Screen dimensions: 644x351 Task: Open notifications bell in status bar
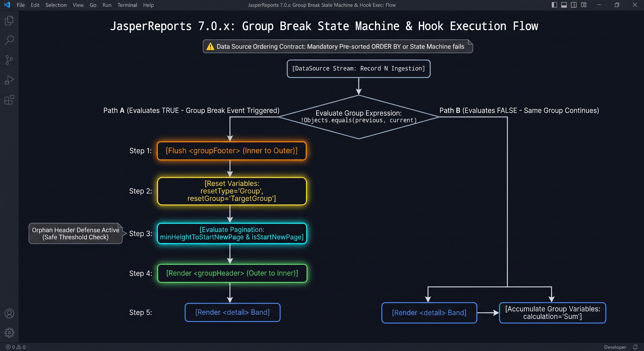[x=635, y=347]
